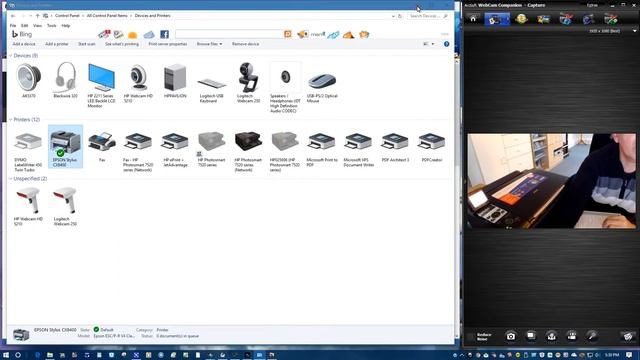Screen dimensions: 640x360
Task: Collapse the Printers (12) group
Action: coord(11,120)
